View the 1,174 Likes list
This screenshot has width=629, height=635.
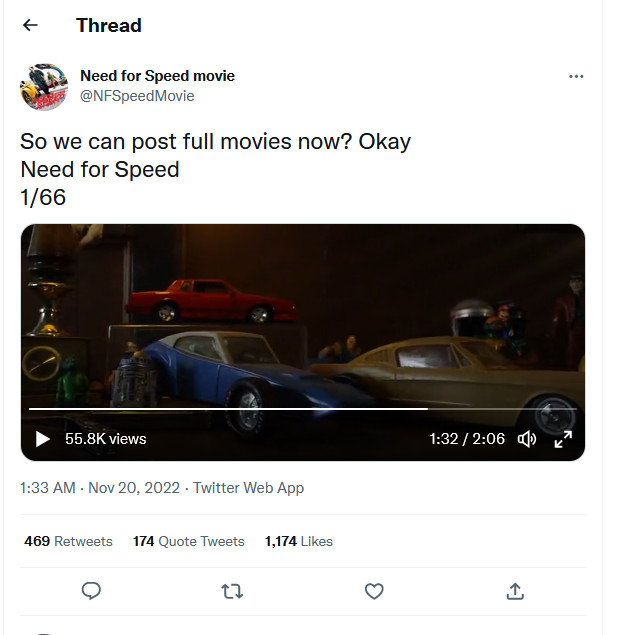[x=298, y=541]
